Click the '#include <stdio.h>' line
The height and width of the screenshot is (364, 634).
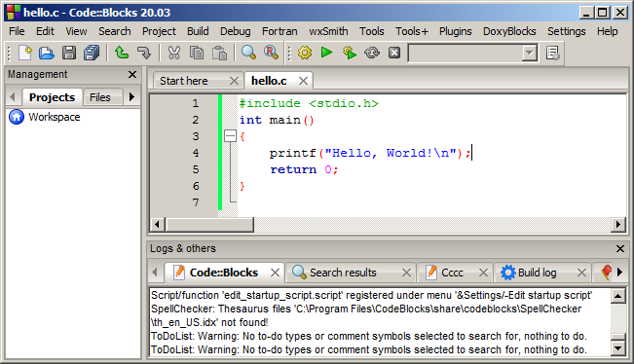pos(309,103)
